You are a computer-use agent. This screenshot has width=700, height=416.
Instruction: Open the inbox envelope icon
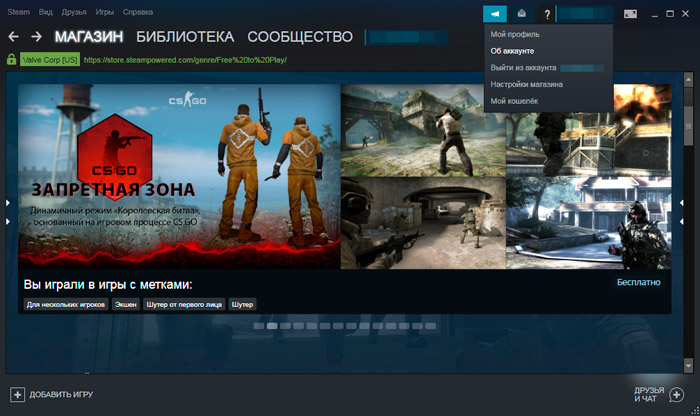pos(521,14)
